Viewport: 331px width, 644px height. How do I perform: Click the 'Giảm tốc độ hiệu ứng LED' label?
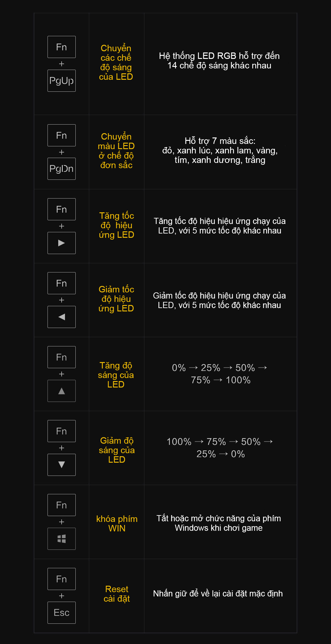(116, 299)
